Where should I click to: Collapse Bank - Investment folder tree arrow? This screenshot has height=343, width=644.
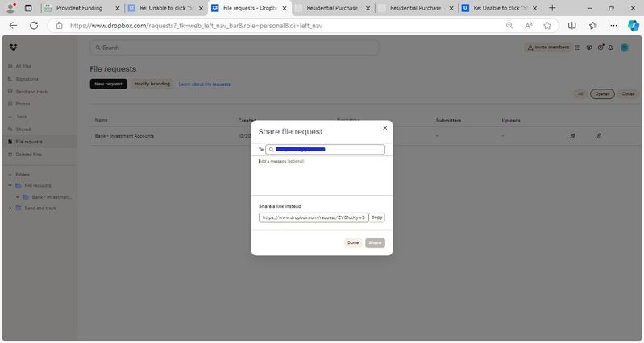click(x=18, y=197)
